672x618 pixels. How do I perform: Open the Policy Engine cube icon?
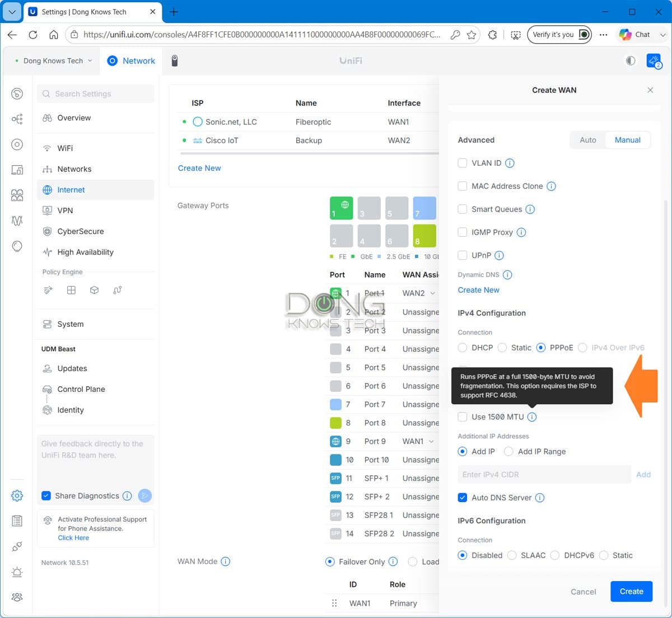point(94,290)
